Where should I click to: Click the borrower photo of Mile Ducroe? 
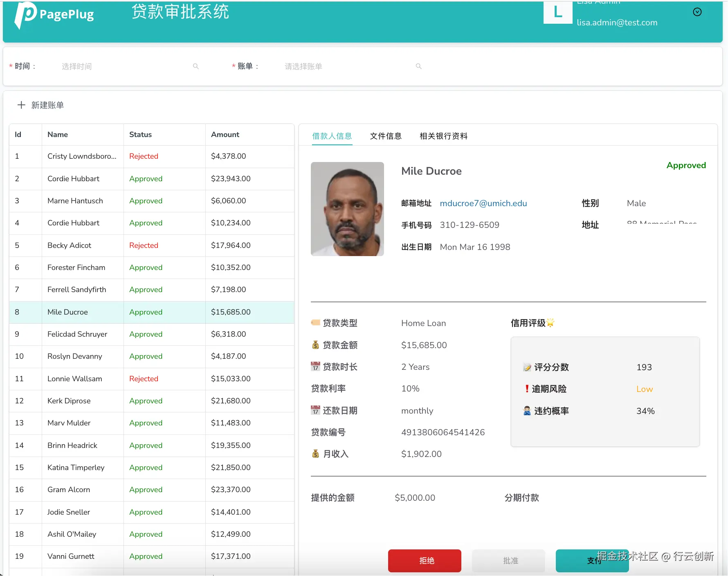coord(347,209)
